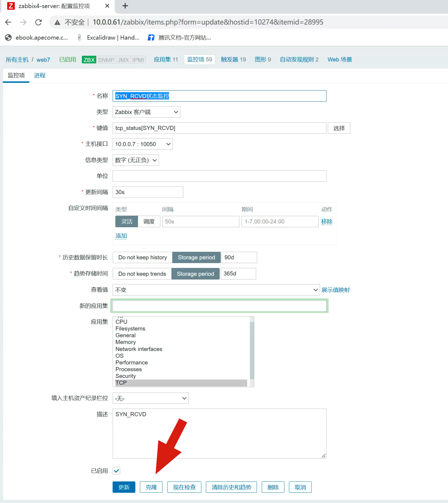Screen dimensions: 448x503
Task: Click the 克隆 button
Action: click(151, 487)
